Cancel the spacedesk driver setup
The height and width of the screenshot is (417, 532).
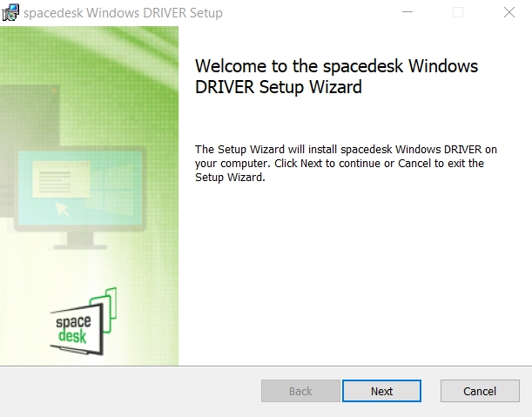click(480, 391)
